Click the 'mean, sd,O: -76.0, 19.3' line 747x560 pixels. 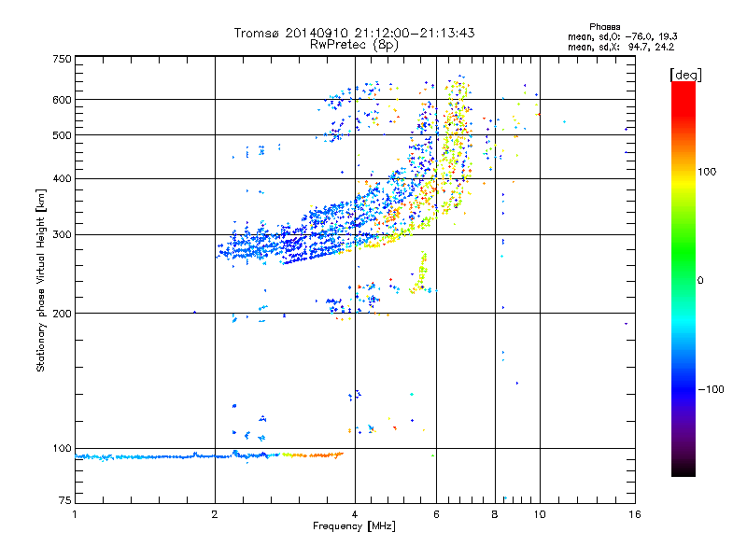point(622,36)
